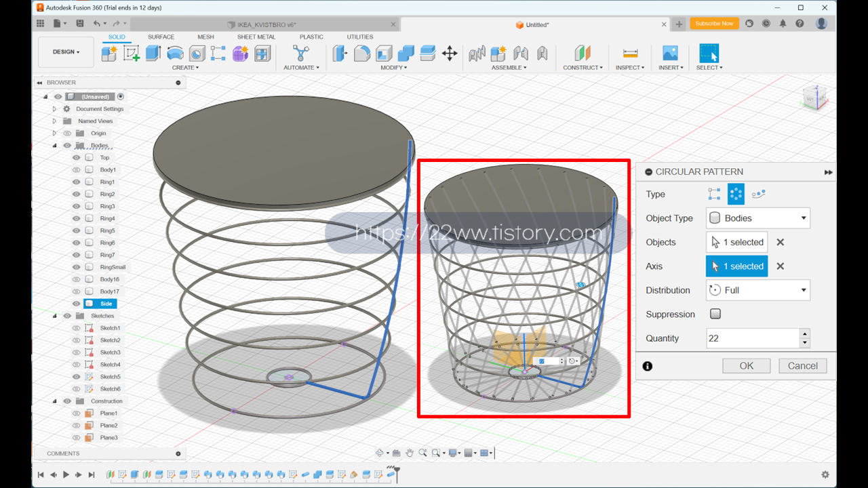This screenshot has height=488, width=868.
Task: Switch to the PLASTIC tab
Action: pos(311,37)
